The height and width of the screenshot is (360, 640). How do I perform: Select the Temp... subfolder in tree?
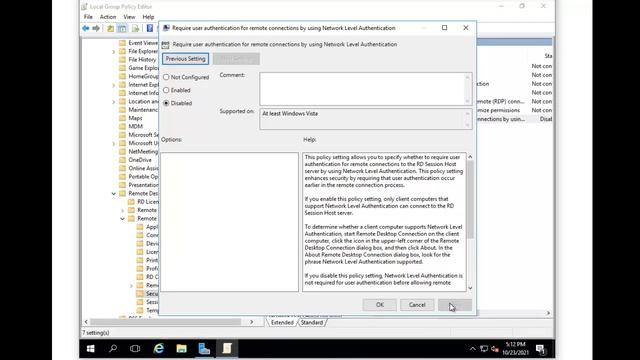click(x=152, y=311)
